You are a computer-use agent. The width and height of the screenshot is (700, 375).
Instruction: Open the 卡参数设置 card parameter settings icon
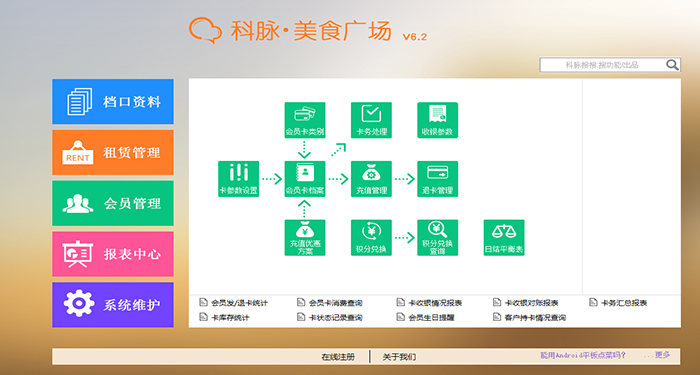pos(238,179)
